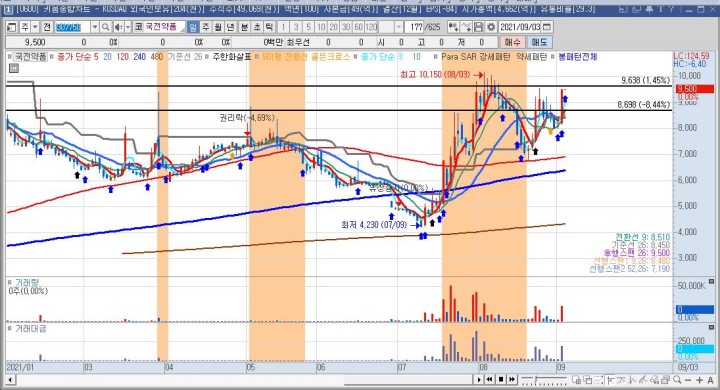Click the line indicator icon next to save icon
The height and width of the screenshot is (390, 720).
coord(466,27)
